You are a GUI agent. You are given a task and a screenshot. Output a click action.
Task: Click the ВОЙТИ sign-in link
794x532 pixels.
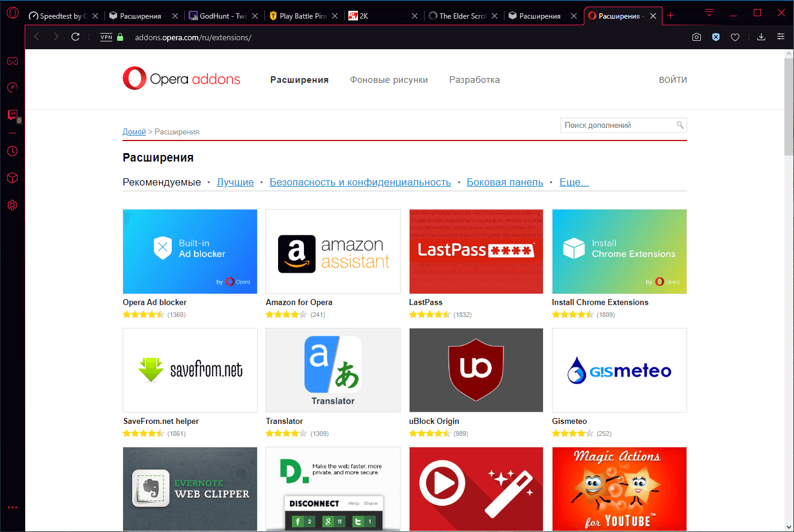[673, 80]
